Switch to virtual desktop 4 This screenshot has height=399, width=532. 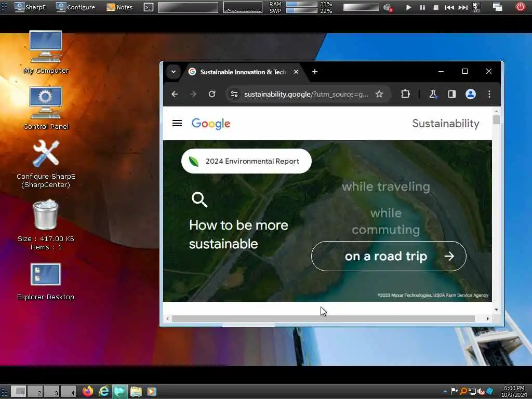click(68, 392)
